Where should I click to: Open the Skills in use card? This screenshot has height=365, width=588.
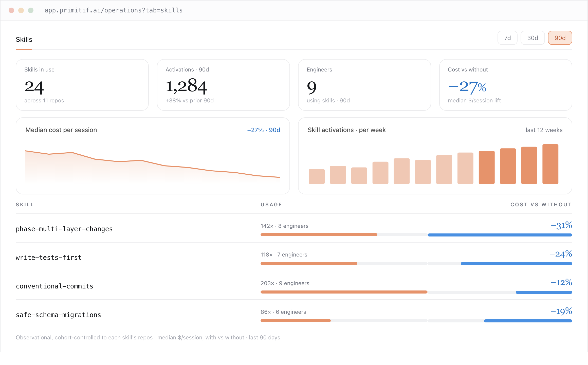pos(82,85)
